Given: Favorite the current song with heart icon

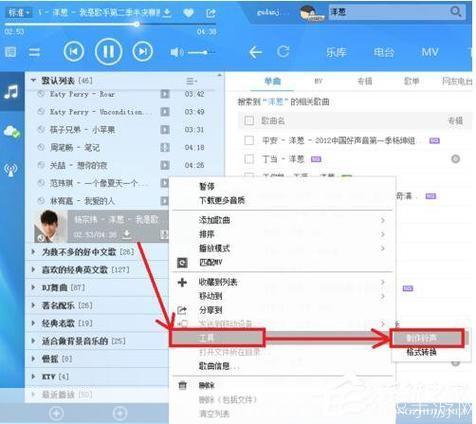Looking at the screenshot, I should [188, 13].
